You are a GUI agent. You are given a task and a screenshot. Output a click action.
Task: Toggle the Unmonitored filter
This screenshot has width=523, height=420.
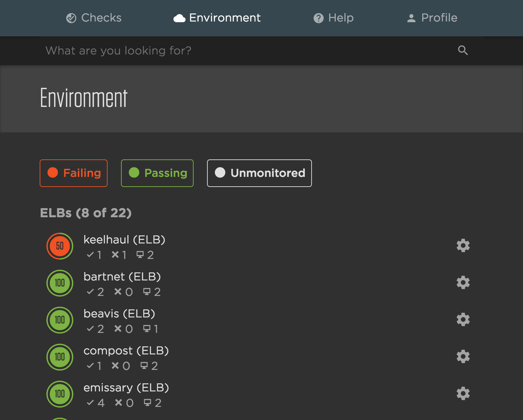click(x=259, y=173)
